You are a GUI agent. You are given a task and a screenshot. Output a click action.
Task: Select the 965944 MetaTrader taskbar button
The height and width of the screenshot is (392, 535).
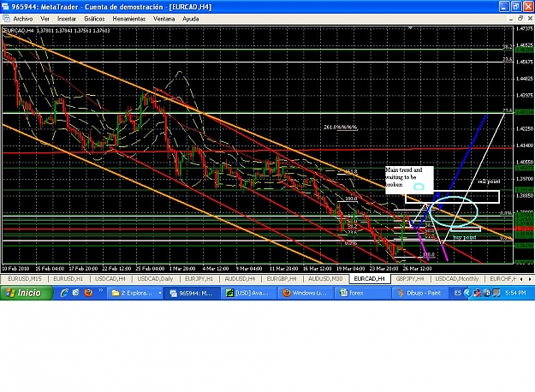click(192, 293)
